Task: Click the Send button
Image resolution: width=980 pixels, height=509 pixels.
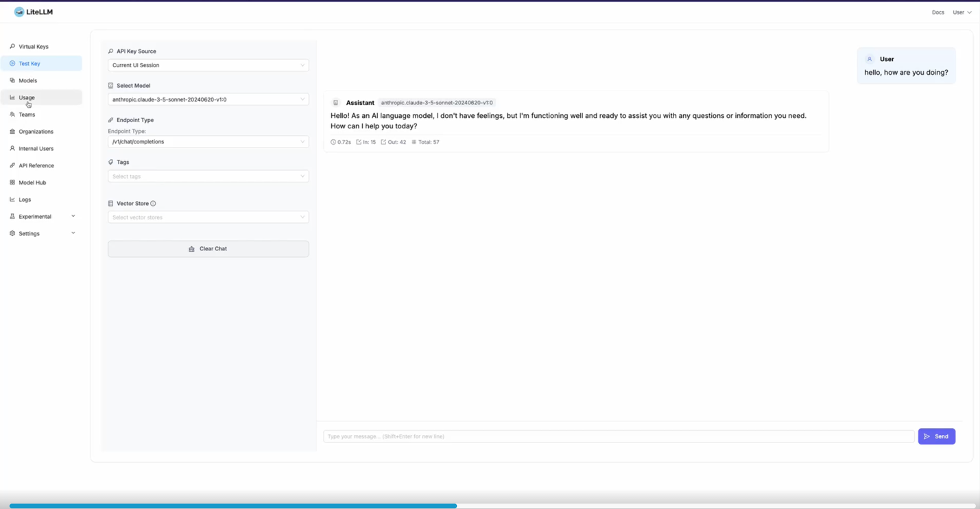Action: (936, 436)
